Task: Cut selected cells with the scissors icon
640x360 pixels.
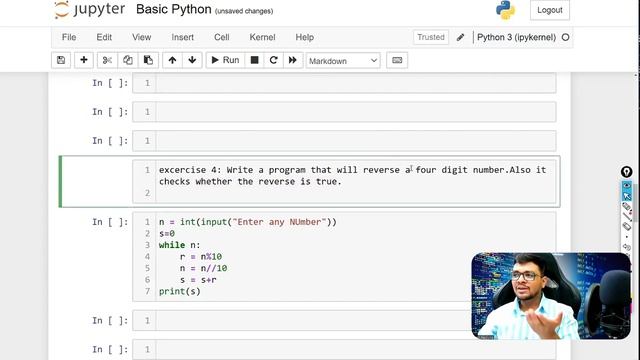Action: point(107,60)
